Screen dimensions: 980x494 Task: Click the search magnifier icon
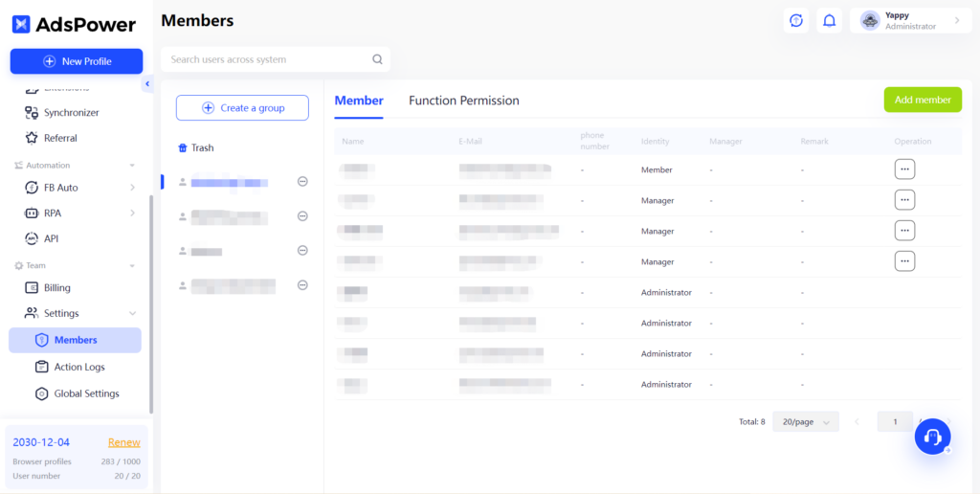pos(377,59)
